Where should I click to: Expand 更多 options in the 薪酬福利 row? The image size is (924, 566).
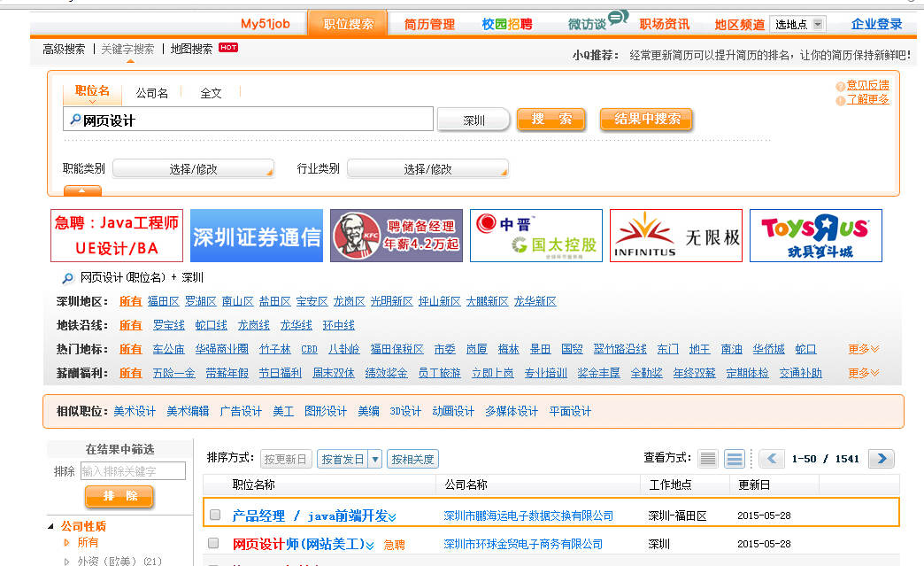click(x=859, y=372)
